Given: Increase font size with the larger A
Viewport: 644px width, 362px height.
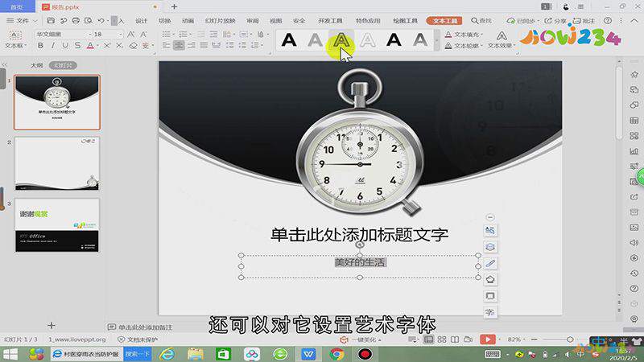Looking at the screenshot, I should [131, 35].
